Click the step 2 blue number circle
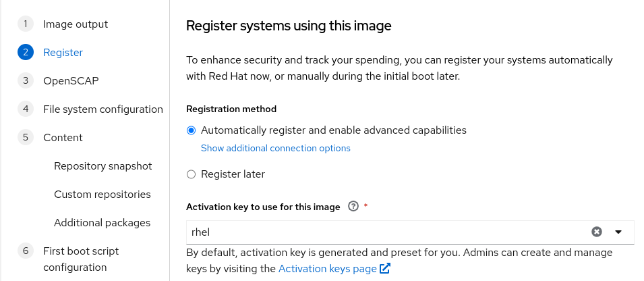644x281 pixels. [26, 52]
